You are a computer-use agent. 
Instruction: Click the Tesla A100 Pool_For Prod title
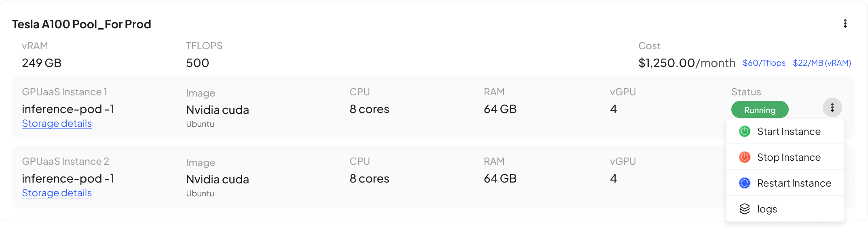tap(81, 24)
